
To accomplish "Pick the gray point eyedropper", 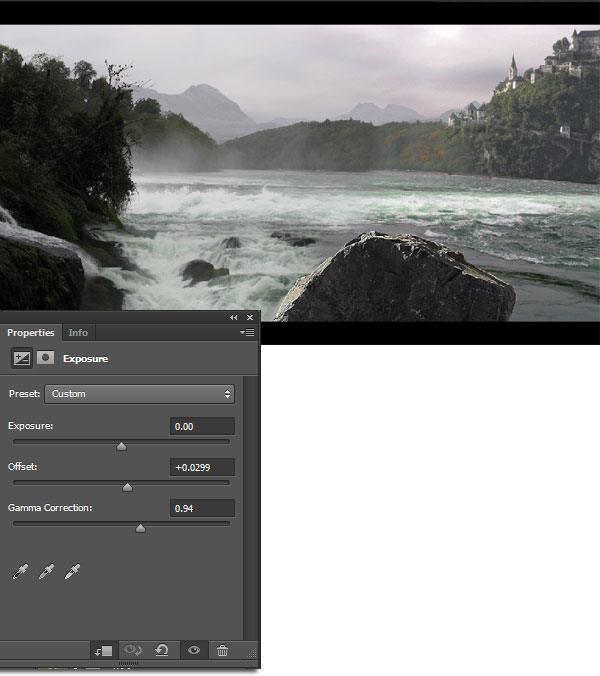I will pyautogui.click(x=46, y=571).
